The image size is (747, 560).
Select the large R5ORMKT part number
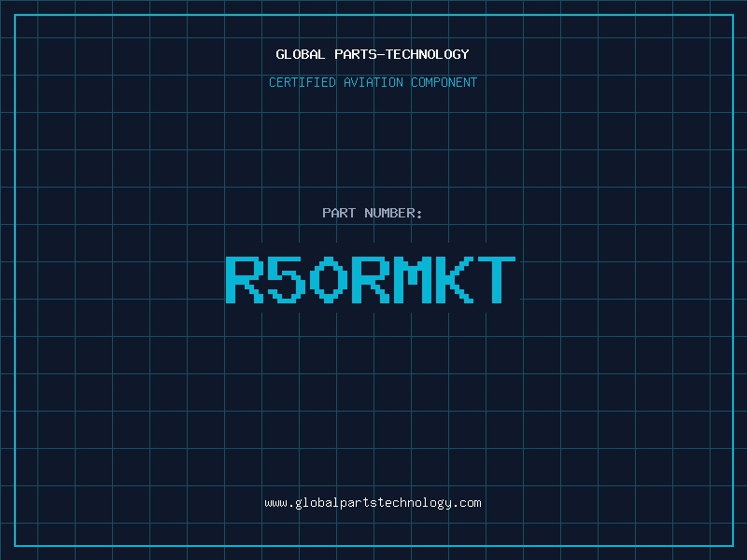pyautogui.click(x=371, y=279)
